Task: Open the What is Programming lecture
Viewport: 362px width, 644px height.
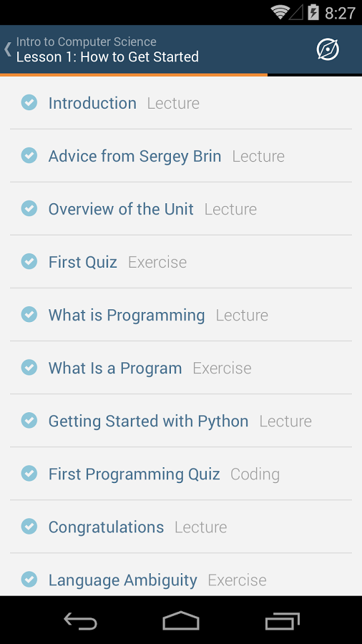Action: pyautogui.click(x=181, y=315)
